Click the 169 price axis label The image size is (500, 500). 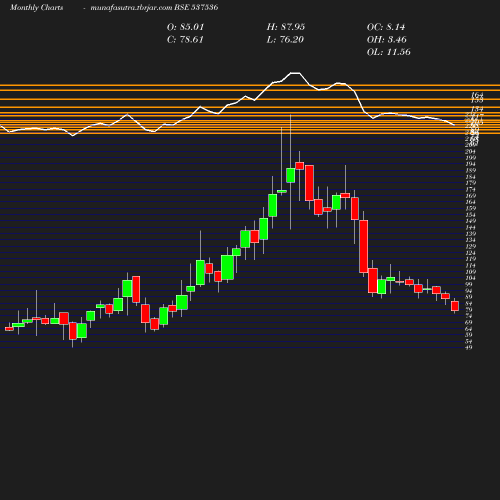point(470,196)
